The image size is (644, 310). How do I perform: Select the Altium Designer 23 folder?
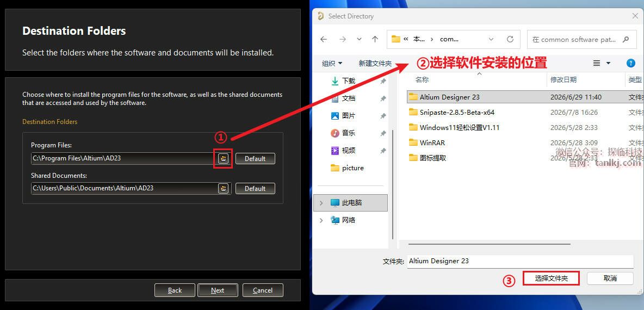tap(449, 97)
